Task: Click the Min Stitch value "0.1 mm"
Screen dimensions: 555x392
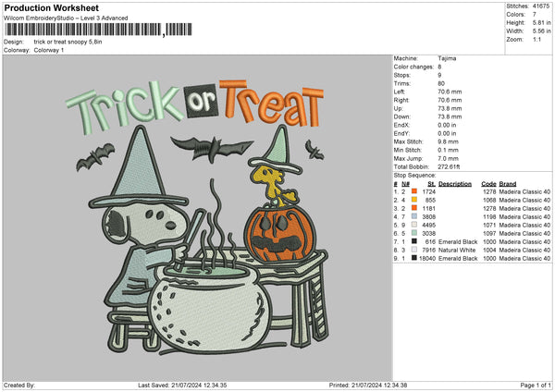Action: click(x=448, y=150)
